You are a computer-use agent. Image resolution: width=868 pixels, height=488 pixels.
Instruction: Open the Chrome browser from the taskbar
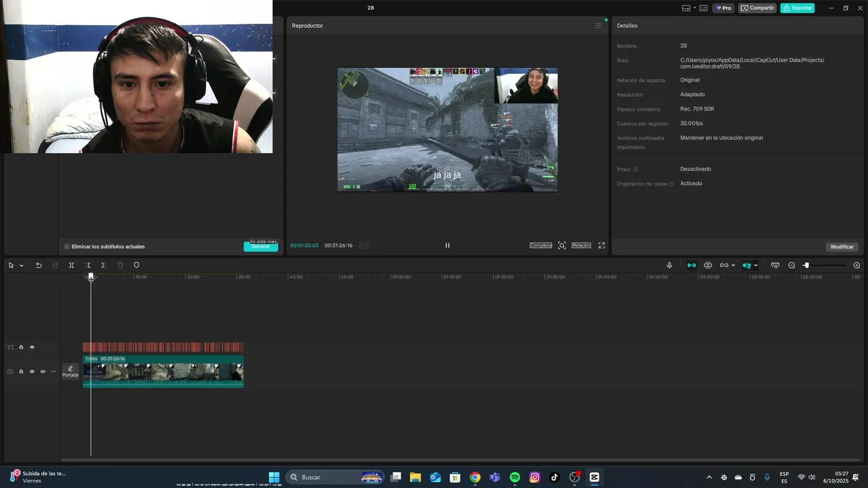475,477
